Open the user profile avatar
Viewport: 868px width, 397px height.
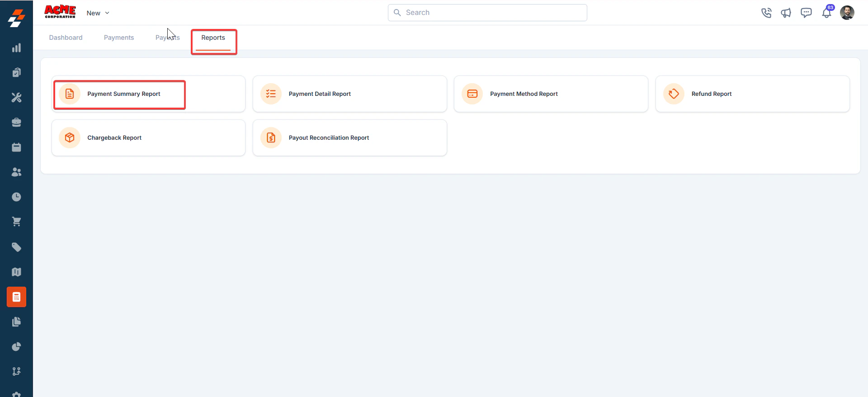coord(847,13)
